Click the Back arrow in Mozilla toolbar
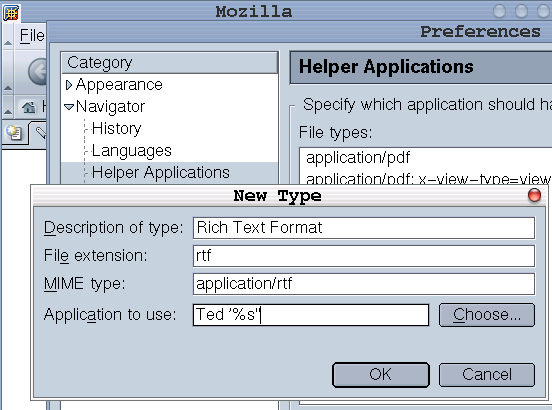 point(37,72)
